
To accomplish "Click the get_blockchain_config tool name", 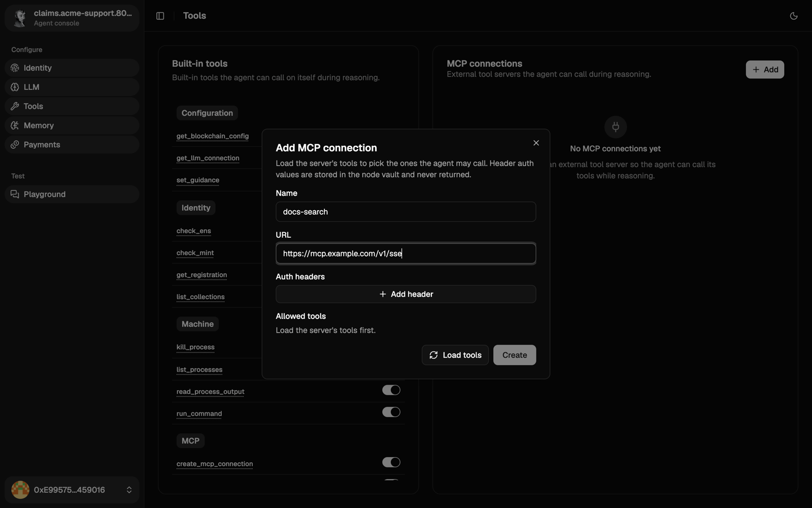I will pyautogui.click(x=213, y=136).
